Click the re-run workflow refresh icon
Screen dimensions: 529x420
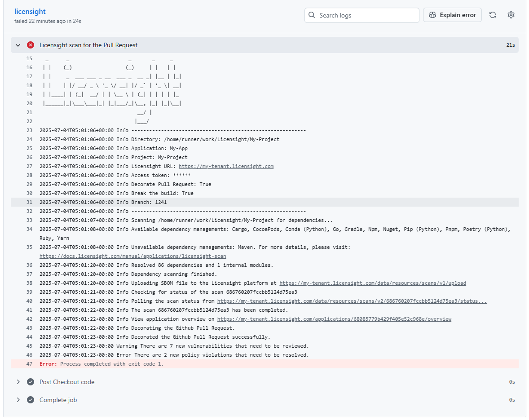(493, 15)
